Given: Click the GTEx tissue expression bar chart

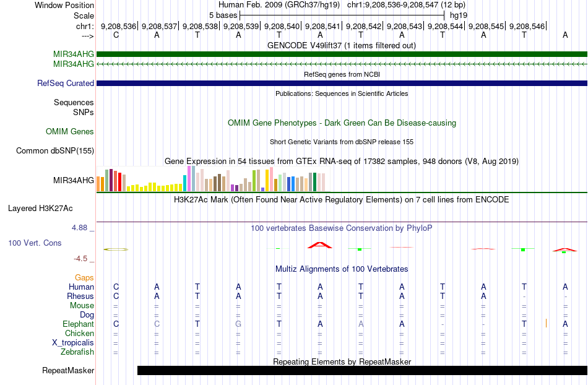Looking at the screenshot, I should tap(211, 179).
